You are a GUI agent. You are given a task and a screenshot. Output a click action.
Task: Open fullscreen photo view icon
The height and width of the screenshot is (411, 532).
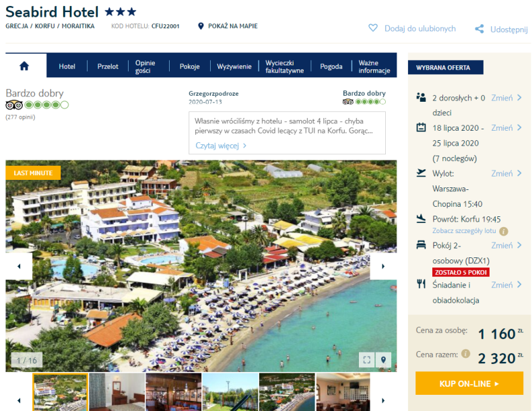click(x=366, y=360)
